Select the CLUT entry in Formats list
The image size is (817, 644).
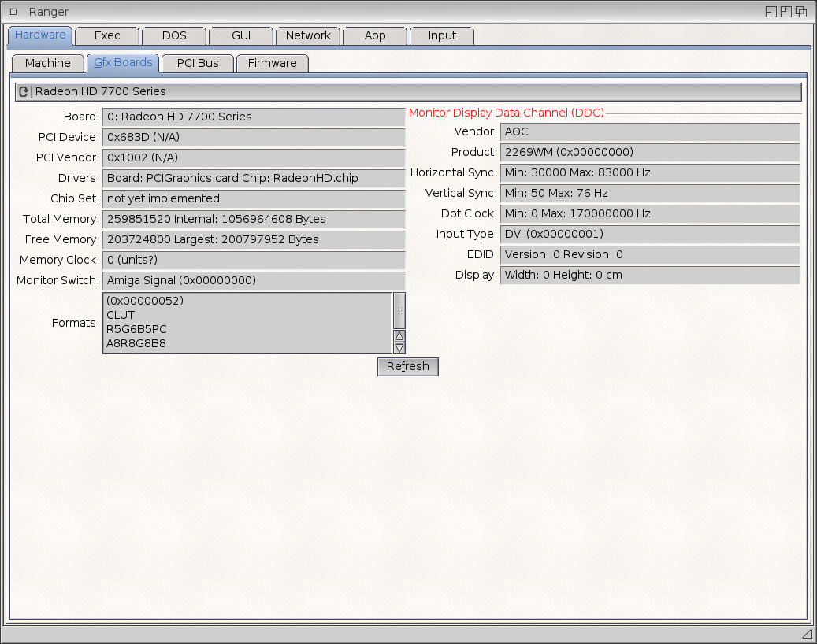[121, 315]
